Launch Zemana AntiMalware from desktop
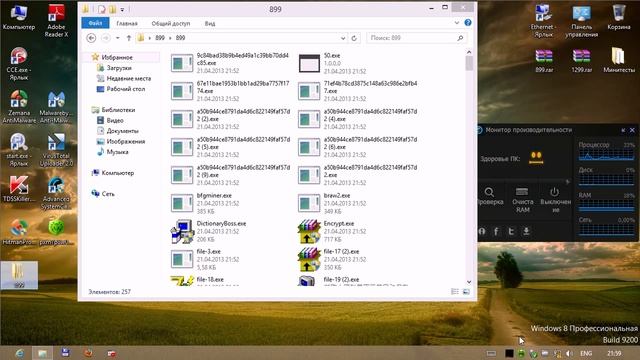 coord(19,107)
